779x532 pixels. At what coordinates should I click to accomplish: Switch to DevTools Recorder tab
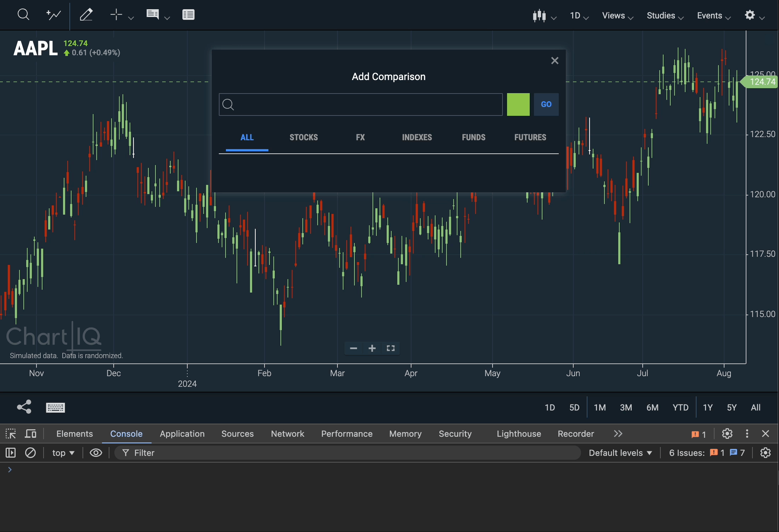[576, 434]
